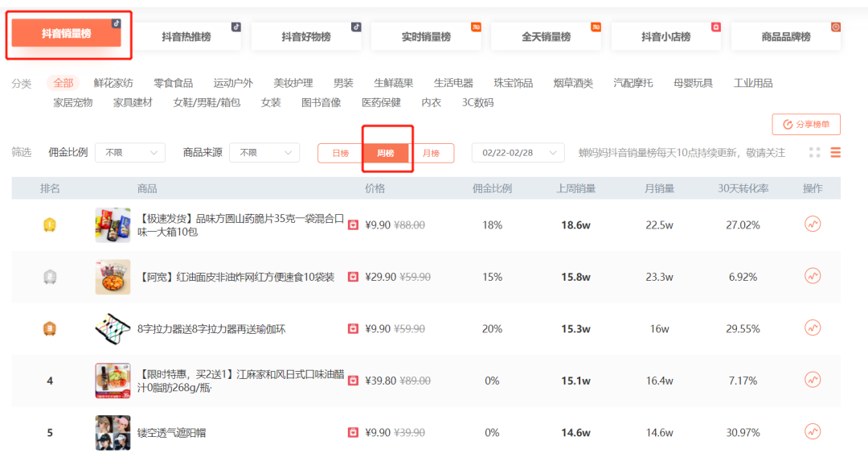Select category 图书音像
The width and height of the screenshot is (868, 457).
pos(321,102)
